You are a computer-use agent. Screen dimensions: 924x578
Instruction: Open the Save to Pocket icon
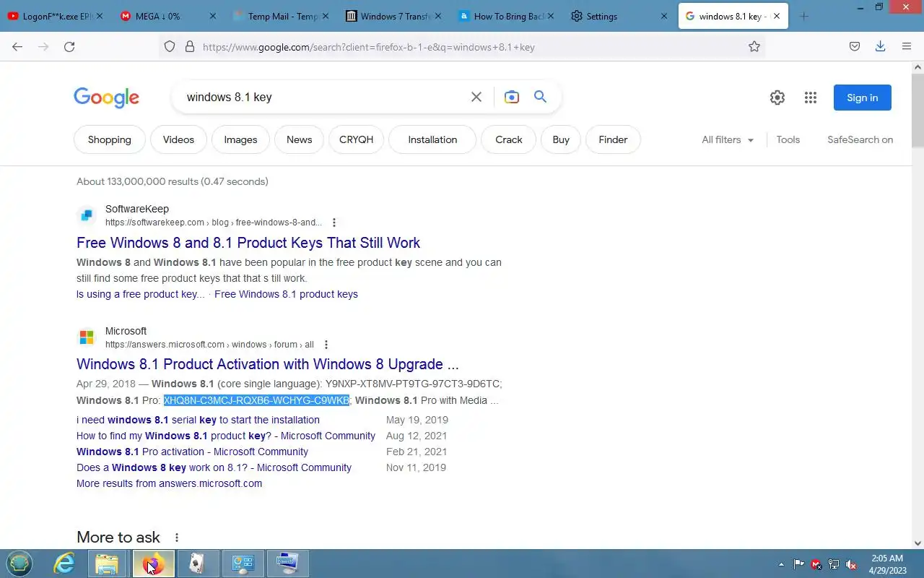(855, 47)
